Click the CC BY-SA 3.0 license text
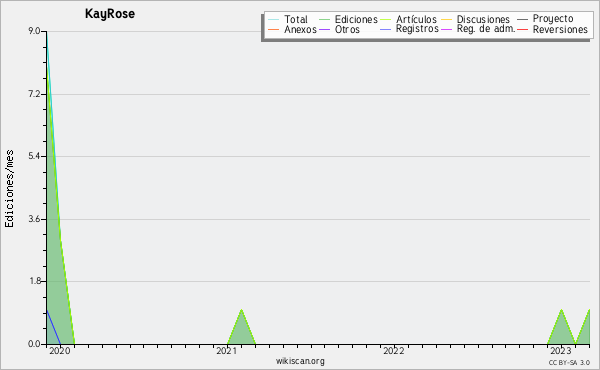This screenshot has width=600, height=370. click(x=569, y=362)
